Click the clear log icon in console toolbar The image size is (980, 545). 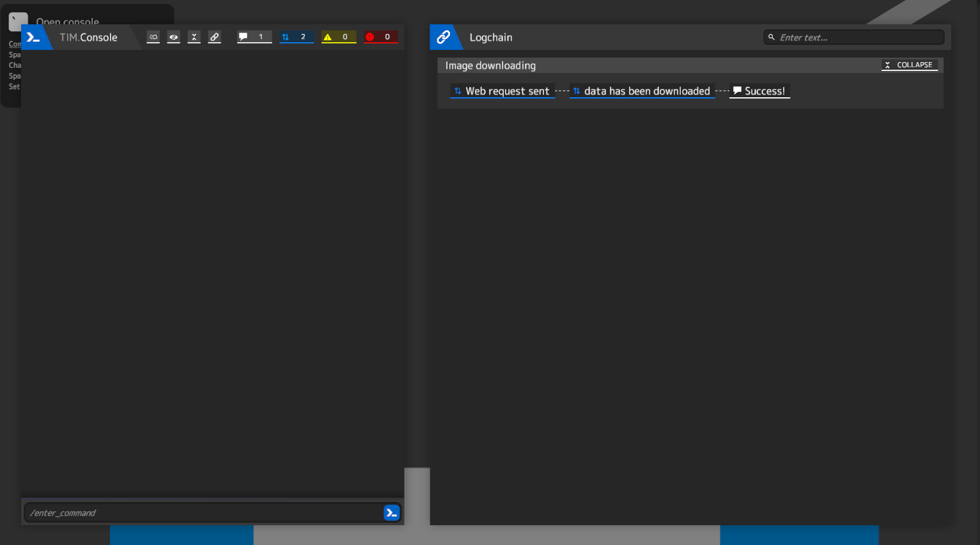[x=153, y=37]
